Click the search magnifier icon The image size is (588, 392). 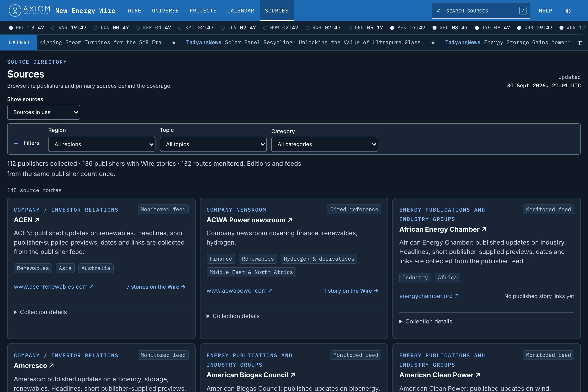click(x=439, y=10)
